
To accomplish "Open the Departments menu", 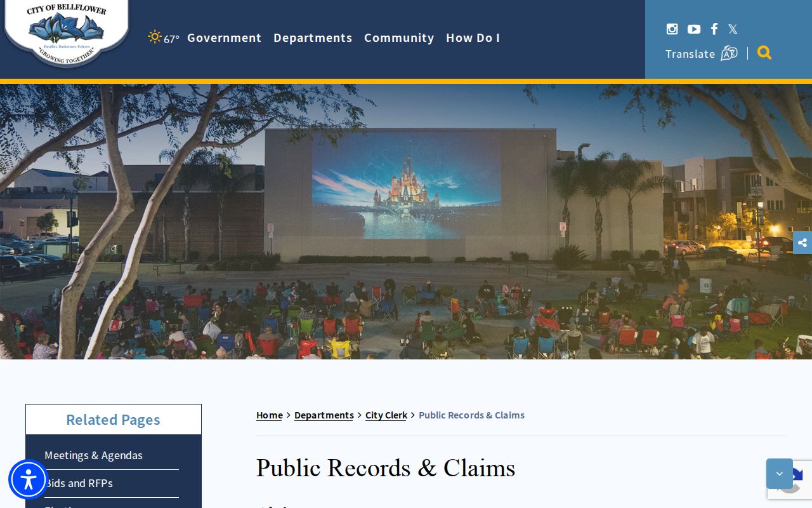I will 313,38.
